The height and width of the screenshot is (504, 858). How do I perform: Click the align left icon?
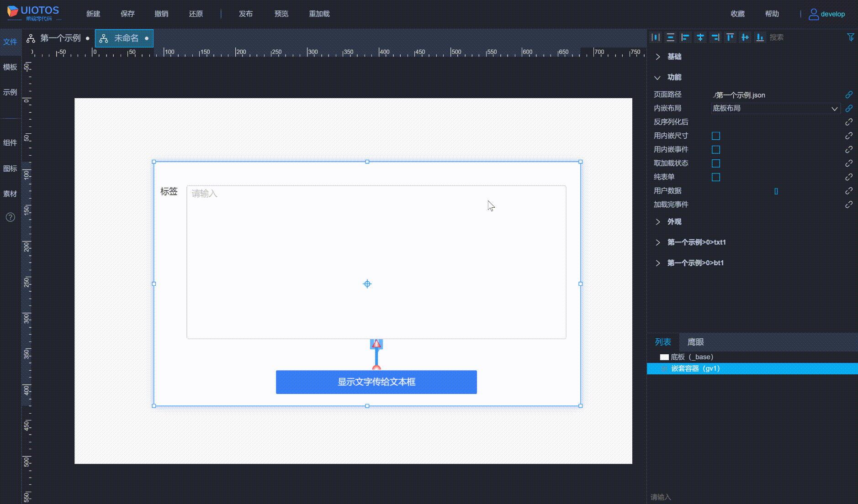point(685,37)
